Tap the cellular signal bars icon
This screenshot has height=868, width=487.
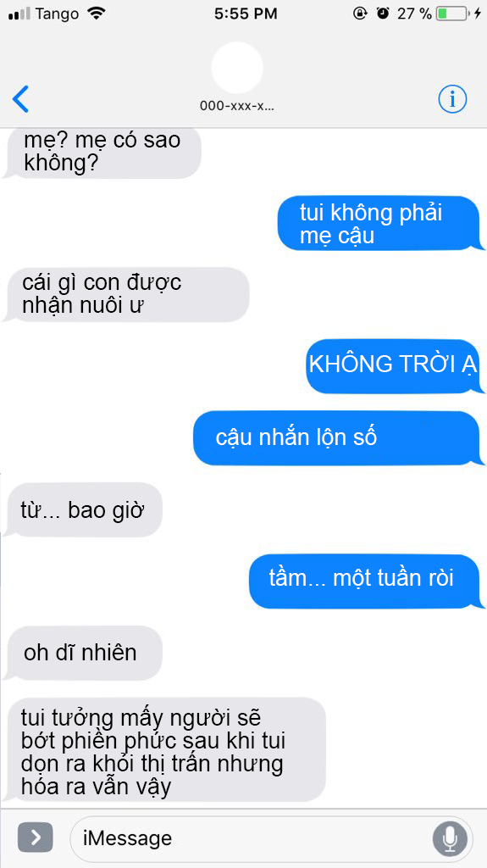point(19,14)
